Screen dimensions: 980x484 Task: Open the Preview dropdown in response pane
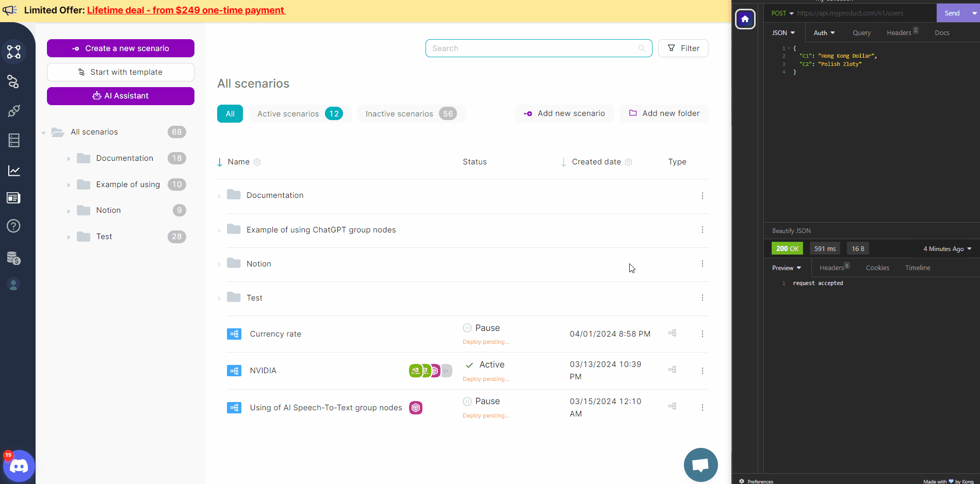click(786, 268)
